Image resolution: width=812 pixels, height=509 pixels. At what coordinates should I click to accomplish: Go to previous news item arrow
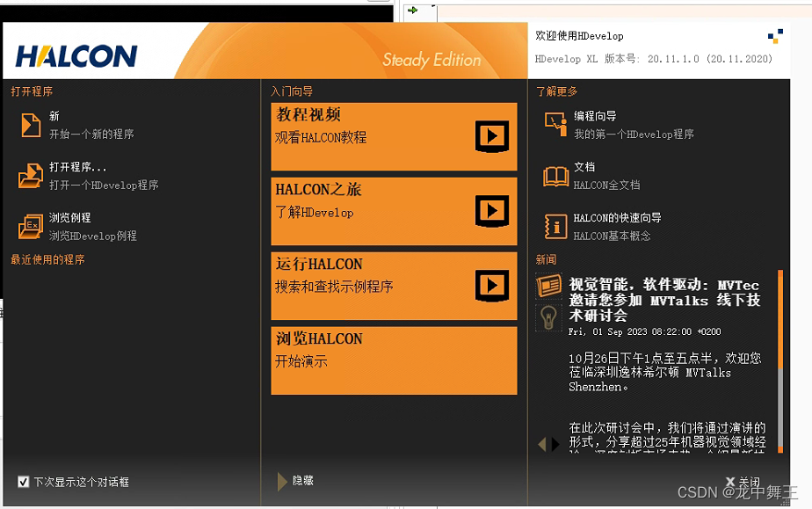click(x=542, y=444)
